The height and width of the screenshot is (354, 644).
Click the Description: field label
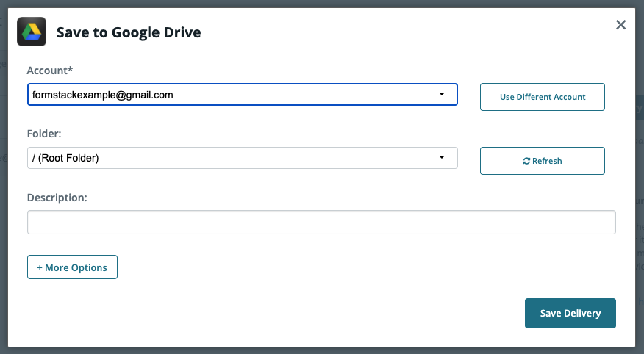57,198
